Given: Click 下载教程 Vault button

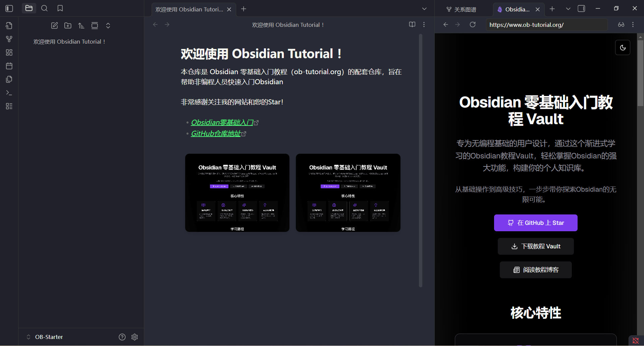Looking at the screenshot, I should click(x=536, y=246).
